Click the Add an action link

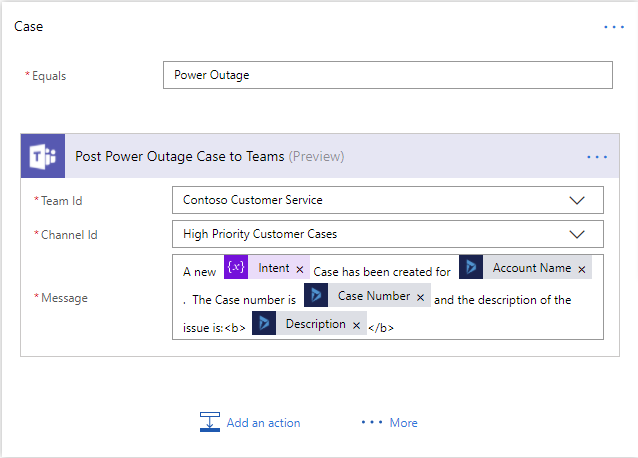pos(263,423)
